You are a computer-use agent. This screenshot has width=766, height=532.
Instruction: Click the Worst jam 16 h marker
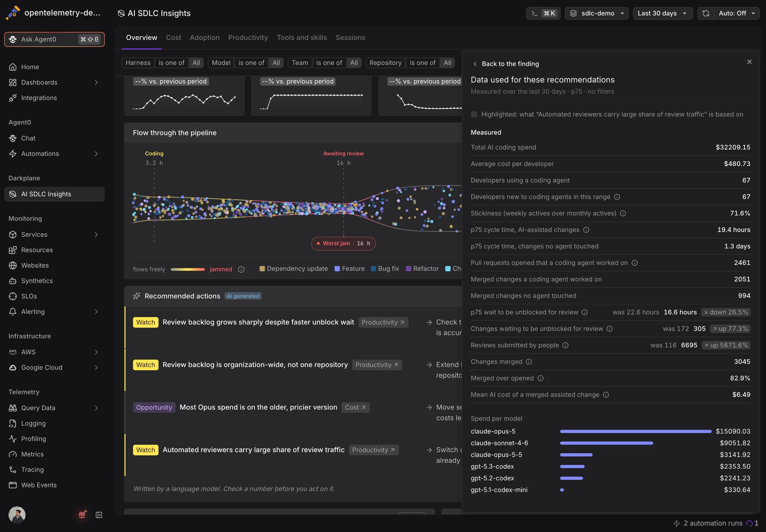[x=343, y=244]
